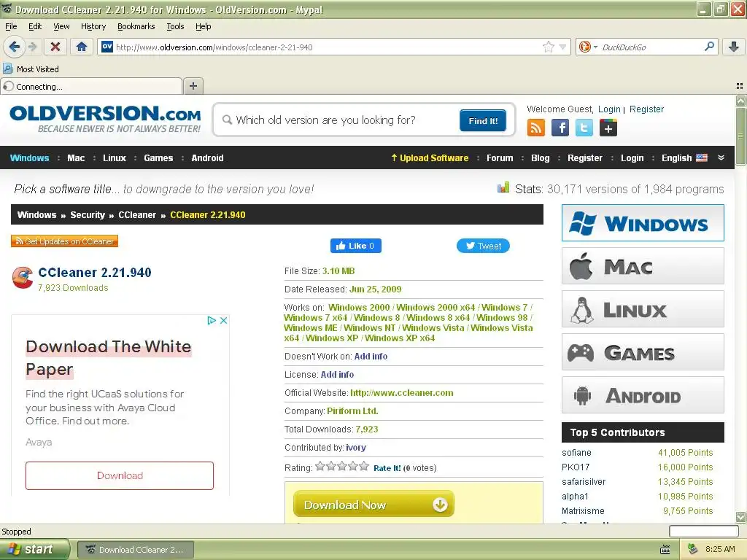Open the Security breadcrumb link
Screen dimensions: 747x560
88,215
